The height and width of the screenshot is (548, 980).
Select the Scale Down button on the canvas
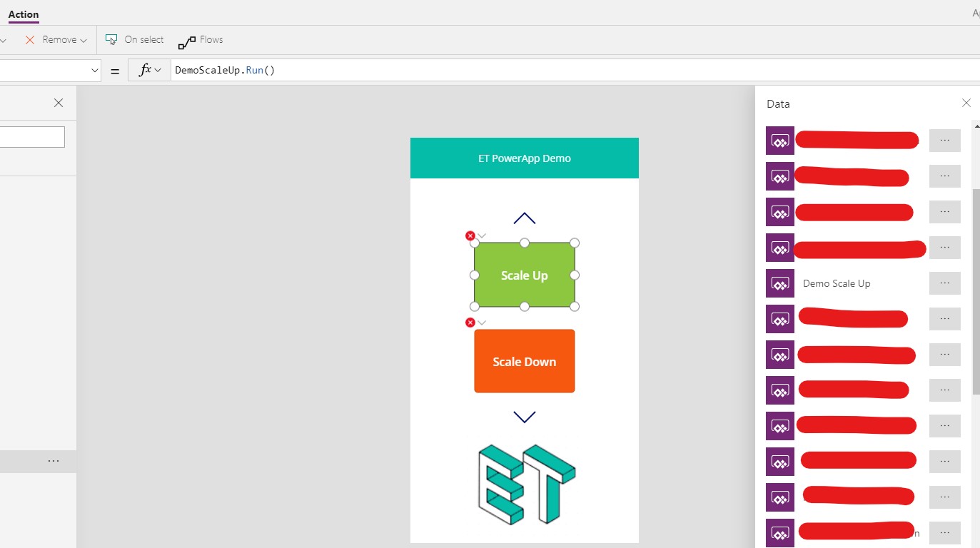(525, 361)
